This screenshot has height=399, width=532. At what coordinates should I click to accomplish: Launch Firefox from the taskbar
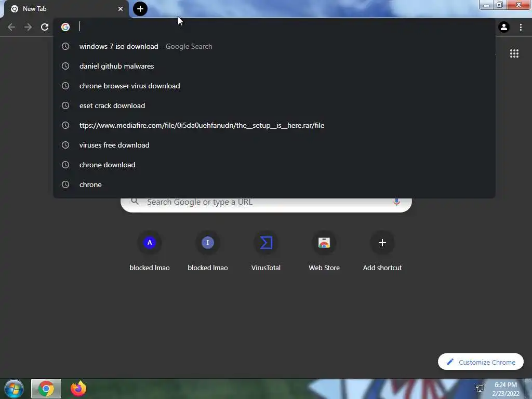(78, 389)
